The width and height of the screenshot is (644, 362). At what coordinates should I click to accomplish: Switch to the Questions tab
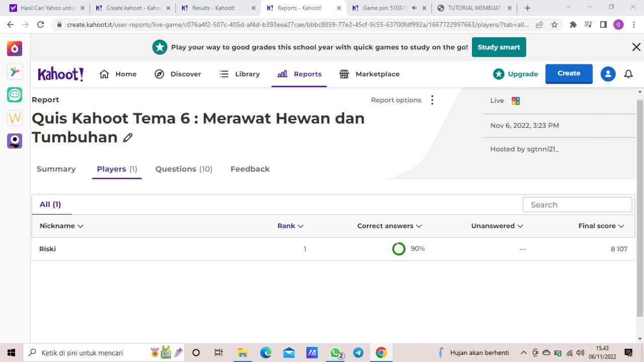tap(184, 169)
